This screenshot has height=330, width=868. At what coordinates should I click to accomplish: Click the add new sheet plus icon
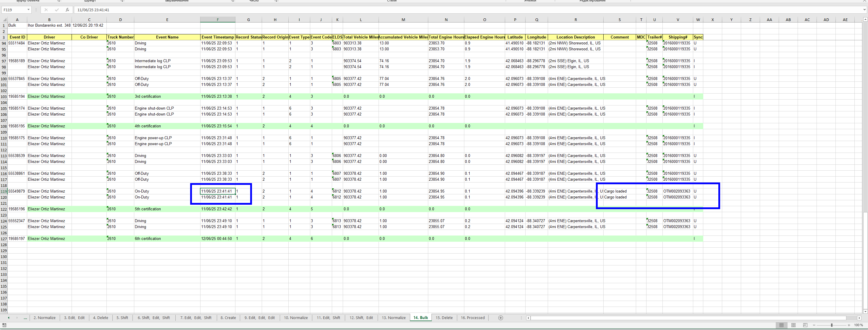[501, 318]
